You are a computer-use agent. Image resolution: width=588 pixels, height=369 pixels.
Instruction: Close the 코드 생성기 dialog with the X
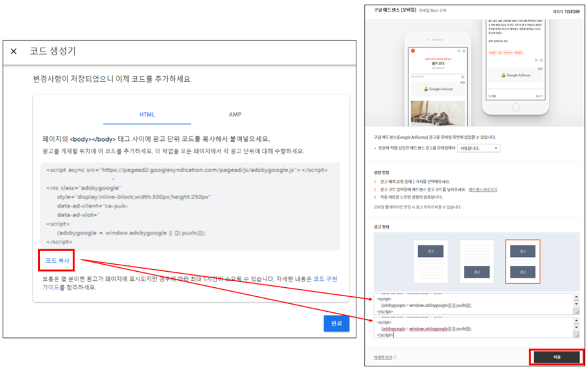coord(14,51)
